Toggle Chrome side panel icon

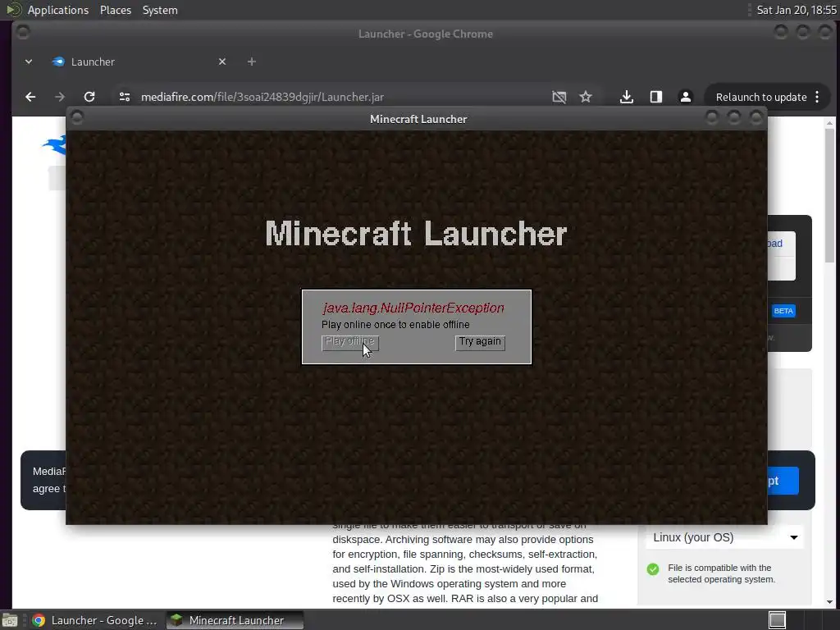coord(655,97)
